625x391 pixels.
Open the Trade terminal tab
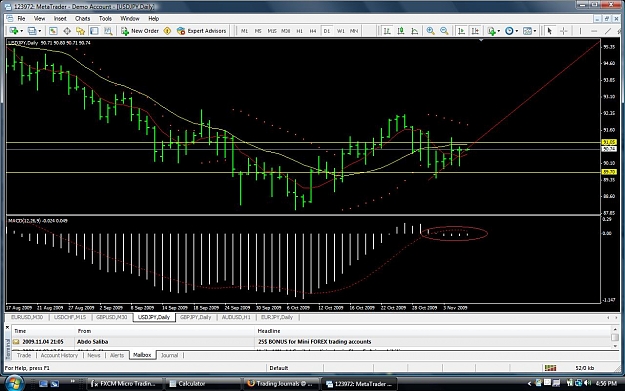point(24,355)
